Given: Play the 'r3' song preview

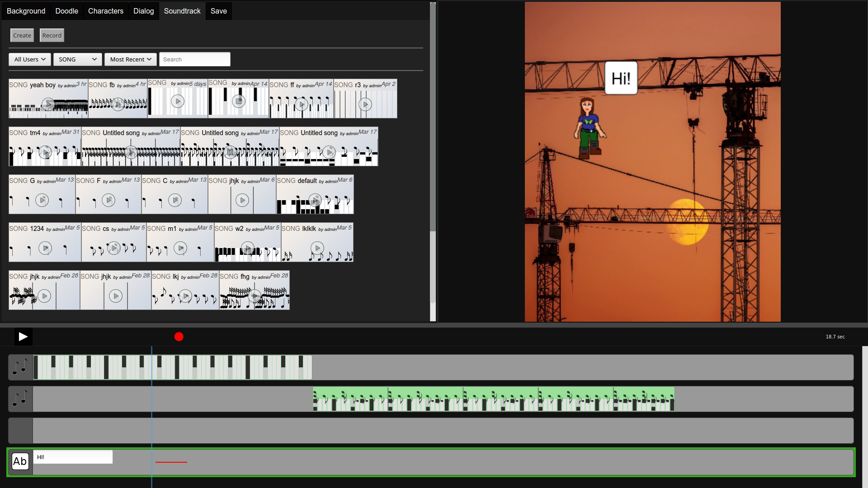Looking at the screenshot, I should click(365, 105).
